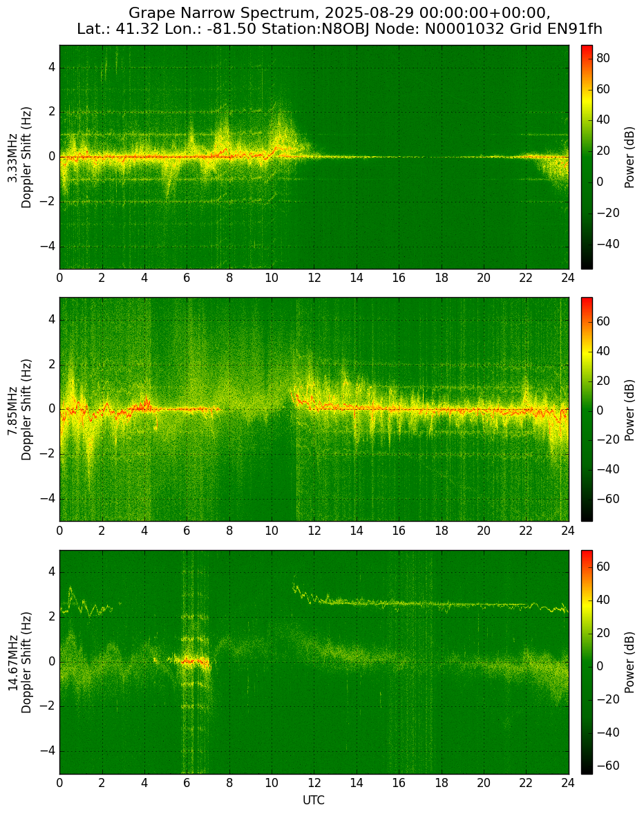The height and width of the screenshot is (814, 644).
Task: Click the 80 tick on top color bar
Action: click(x=603, y=58)
